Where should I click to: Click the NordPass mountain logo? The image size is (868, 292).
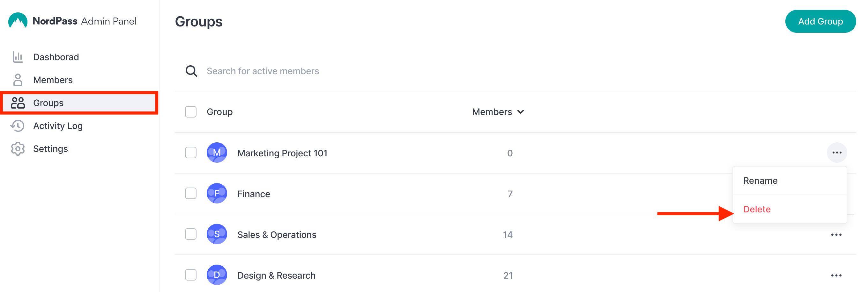(18, 20)
